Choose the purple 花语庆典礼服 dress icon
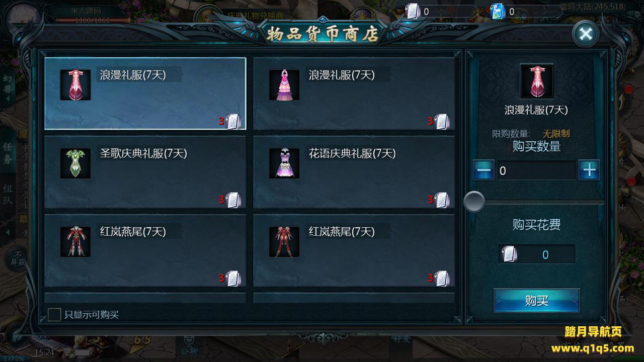 [284, 163]
